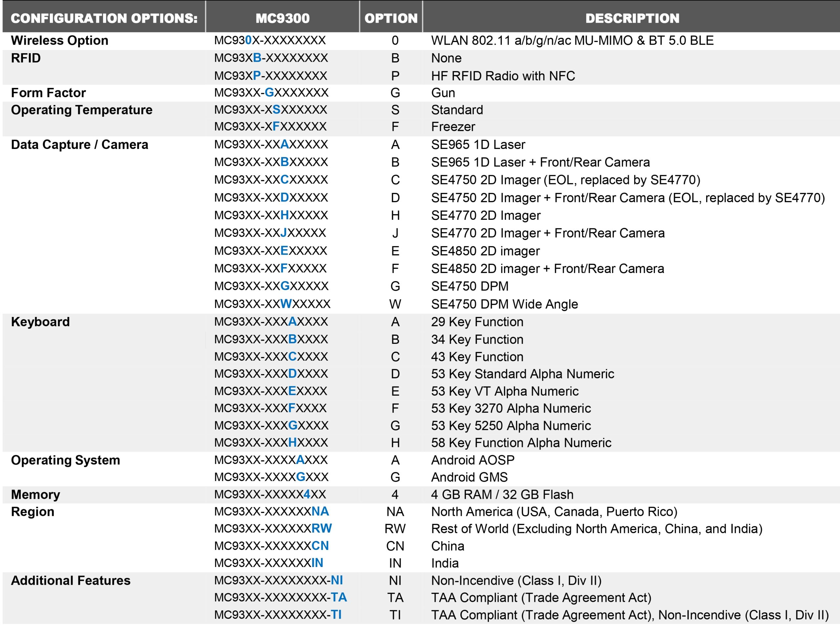
Task: Select the SE4750 DPM Wide Angle text
Action: (504, 304)
